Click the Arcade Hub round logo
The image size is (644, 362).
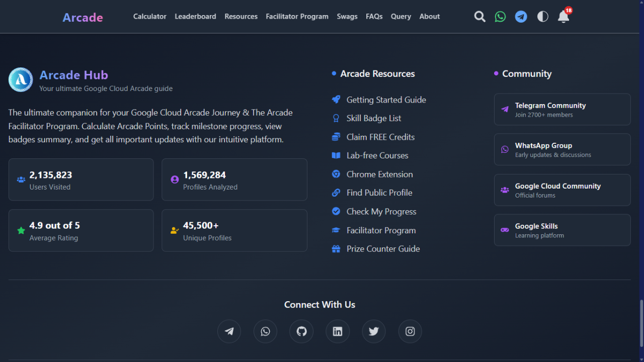tap(21, 79)
